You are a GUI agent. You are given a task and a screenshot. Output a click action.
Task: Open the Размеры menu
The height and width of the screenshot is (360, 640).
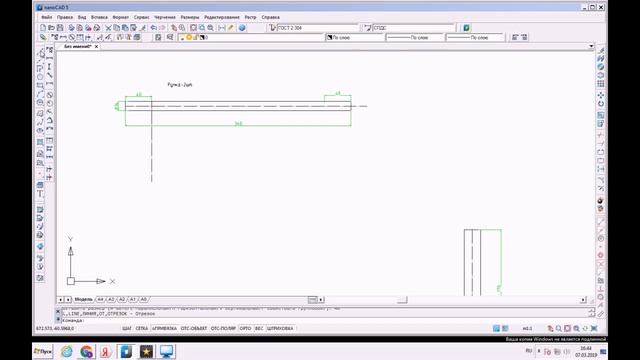[190, 17]
